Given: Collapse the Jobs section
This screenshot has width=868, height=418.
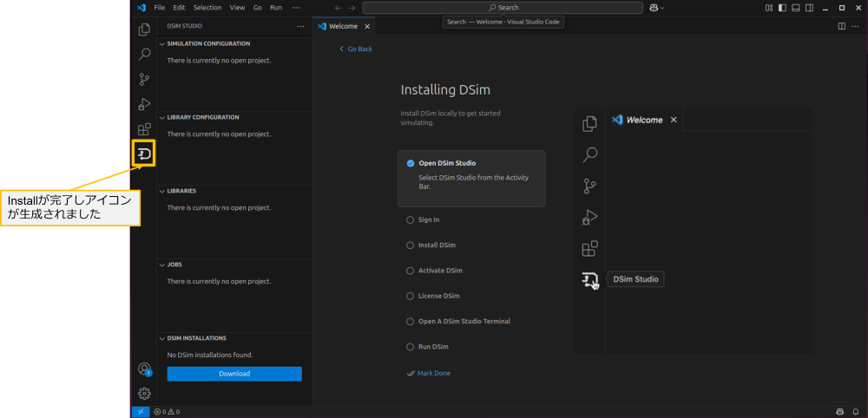Looking at the screenshot, I should coord(234,265).
